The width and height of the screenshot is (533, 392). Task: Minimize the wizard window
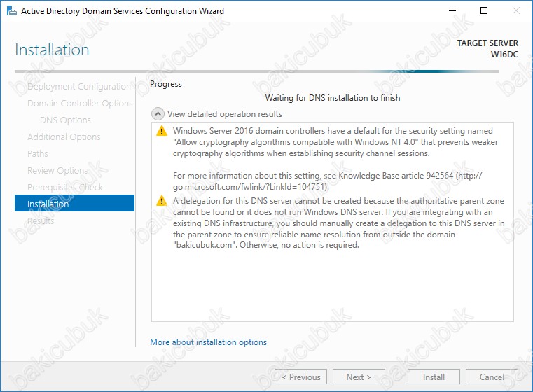tap(451, 11)
